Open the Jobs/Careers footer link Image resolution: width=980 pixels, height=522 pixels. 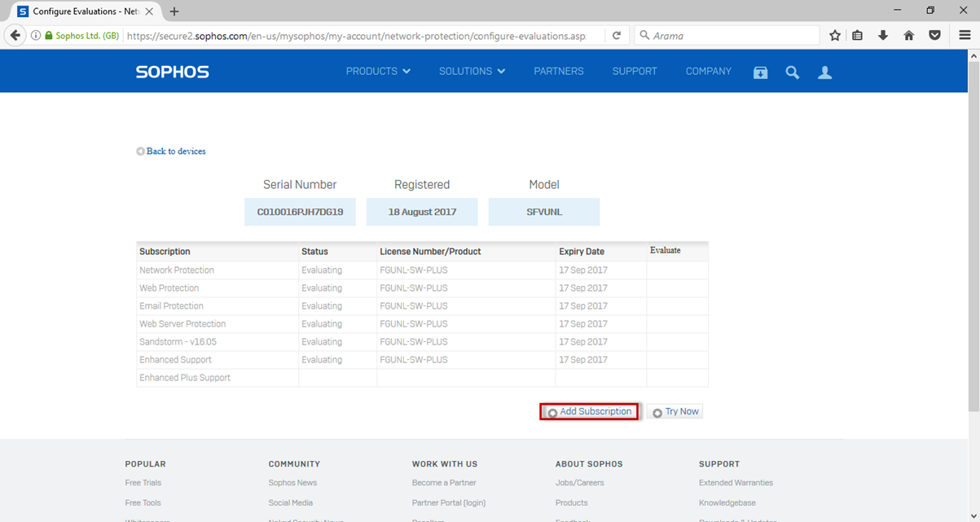[580, 483]
